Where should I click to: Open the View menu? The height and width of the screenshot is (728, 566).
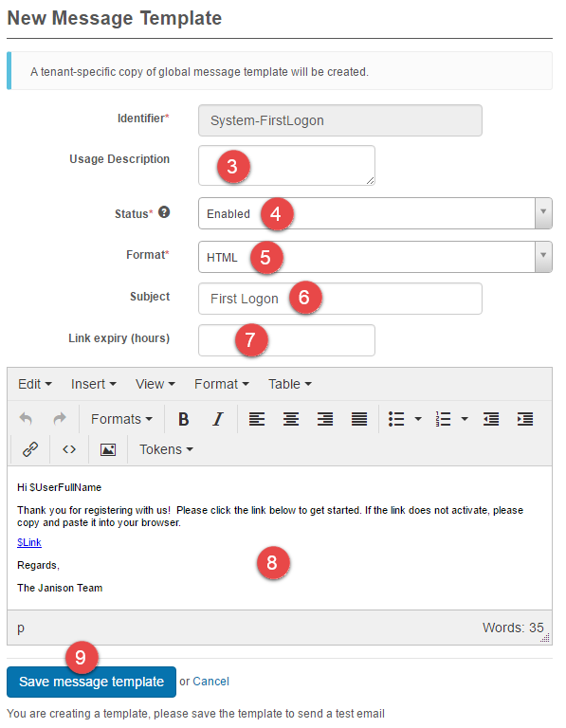(x=155, y=384)
